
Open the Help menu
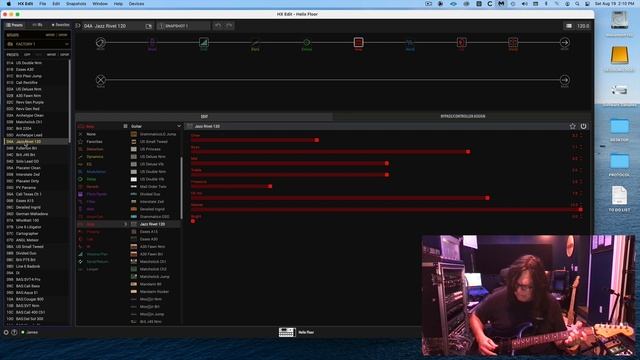pyautogui.click(x=118, y=4)
